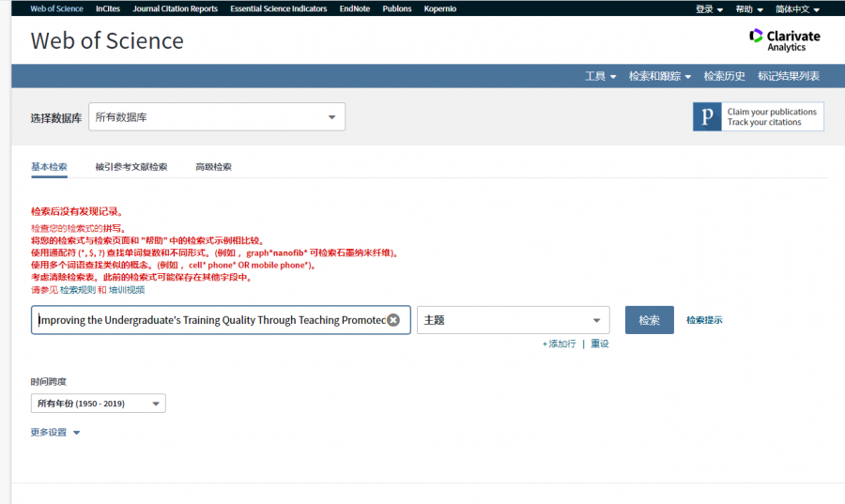Click the 重设 reset link
This screenshot has width=845, height=504.
pos(600,344)
